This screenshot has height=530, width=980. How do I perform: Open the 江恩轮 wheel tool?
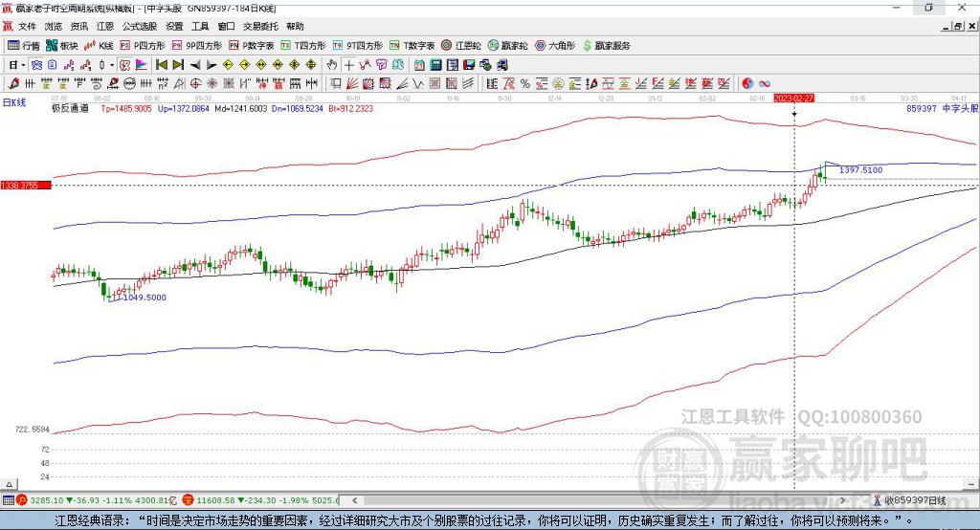(x=461, y=46)
